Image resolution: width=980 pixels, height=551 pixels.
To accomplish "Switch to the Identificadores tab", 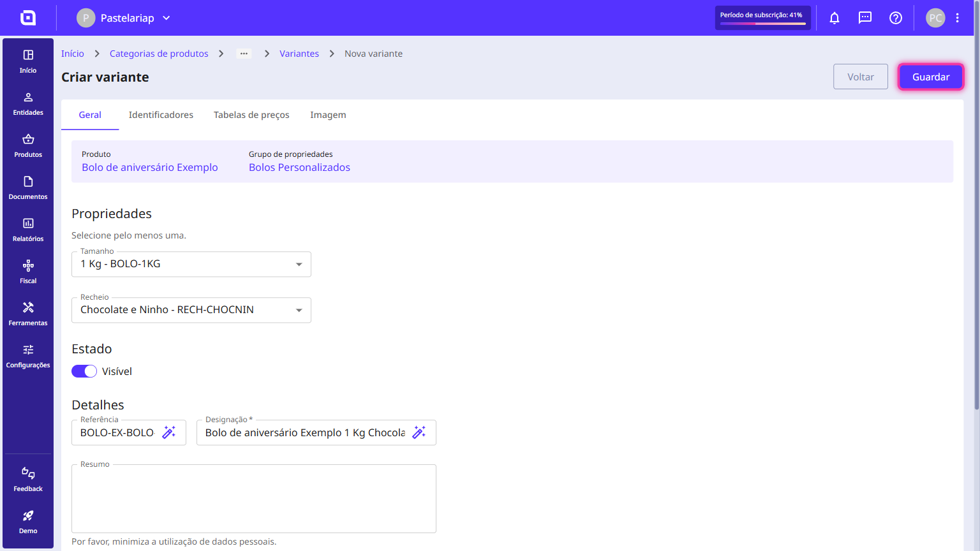I will pos(161,115).
